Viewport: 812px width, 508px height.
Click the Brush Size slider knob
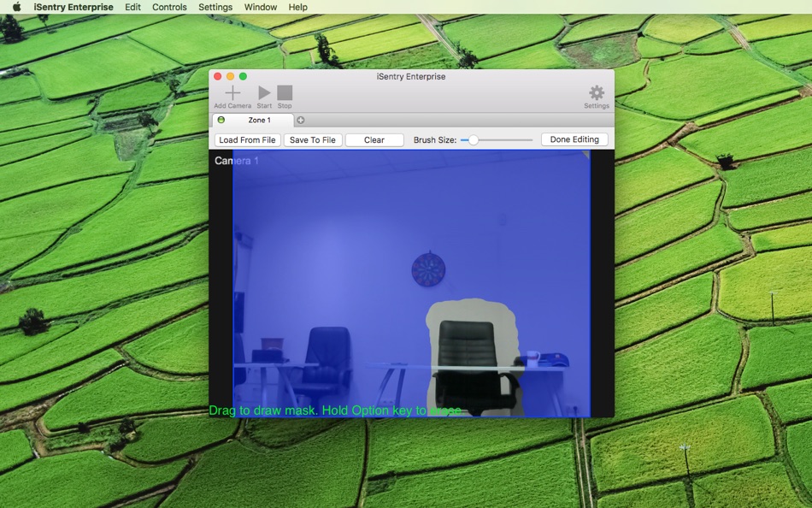(473, 140)
